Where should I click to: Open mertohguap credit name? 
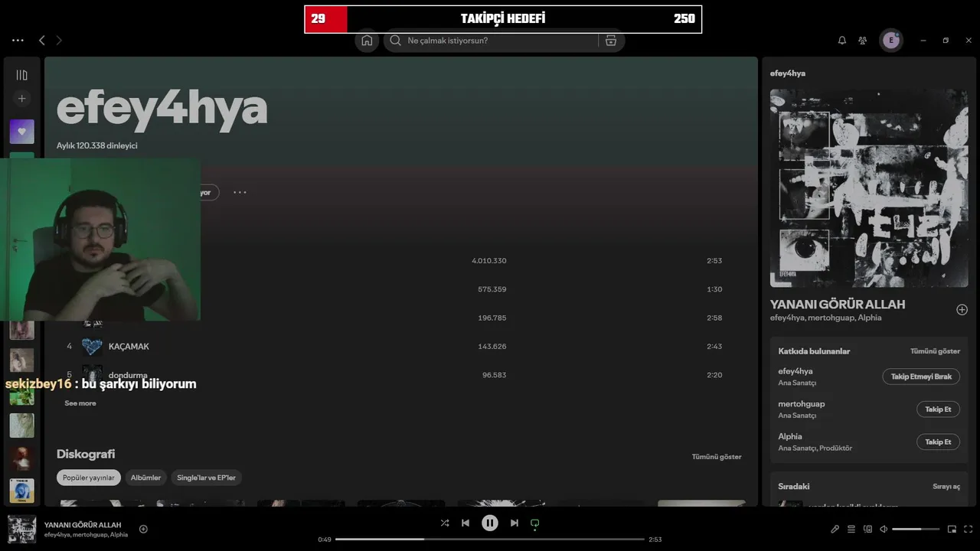802,404
